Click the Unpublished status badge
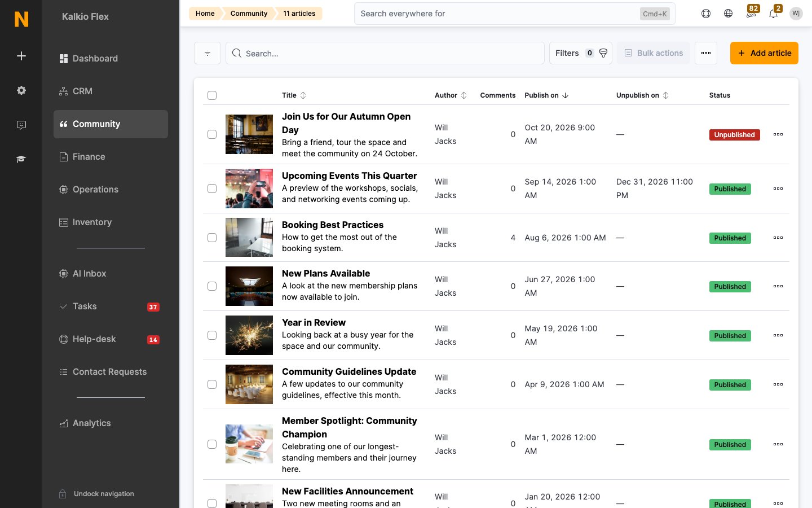812x508 pixels. [x=735, y=135]
